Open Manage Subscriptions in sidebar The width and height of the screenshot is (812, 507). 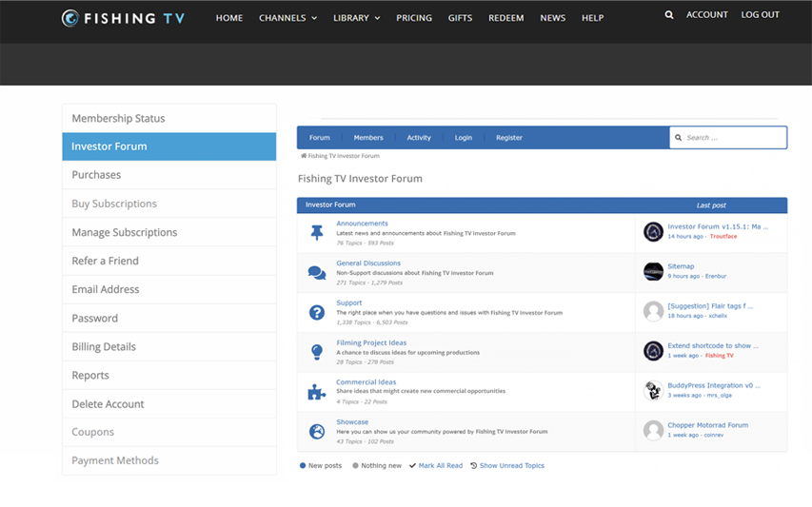pyautogui.click(x=169, y=232)
